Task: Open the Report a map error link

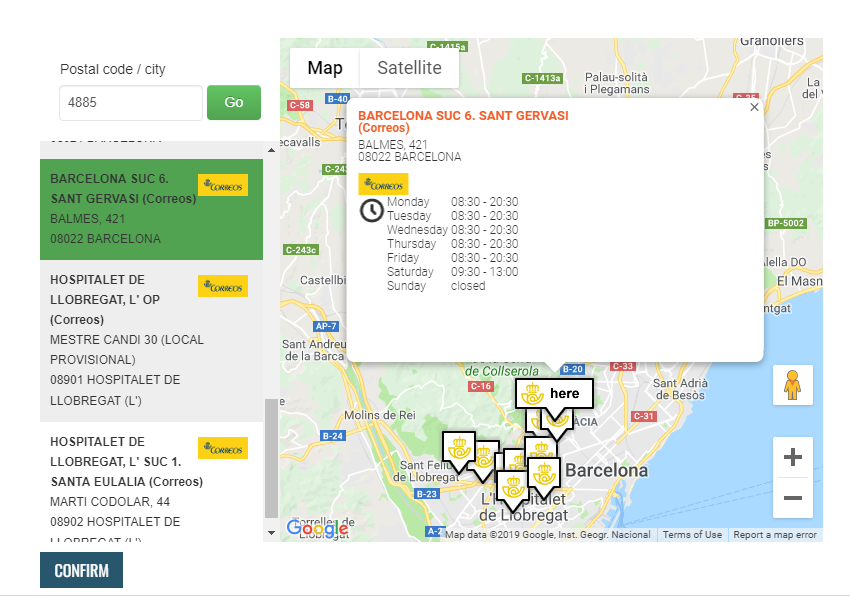Action: click(775, 535)
